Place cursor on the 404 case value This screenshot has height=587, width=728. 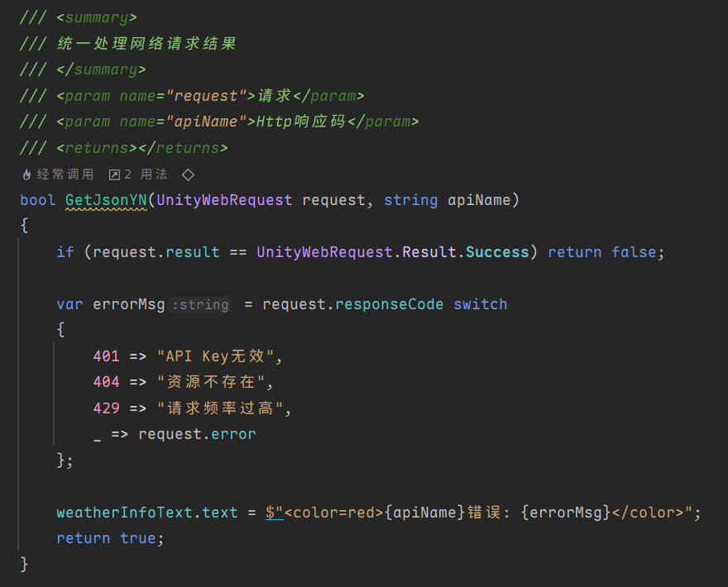pos(107,383)
